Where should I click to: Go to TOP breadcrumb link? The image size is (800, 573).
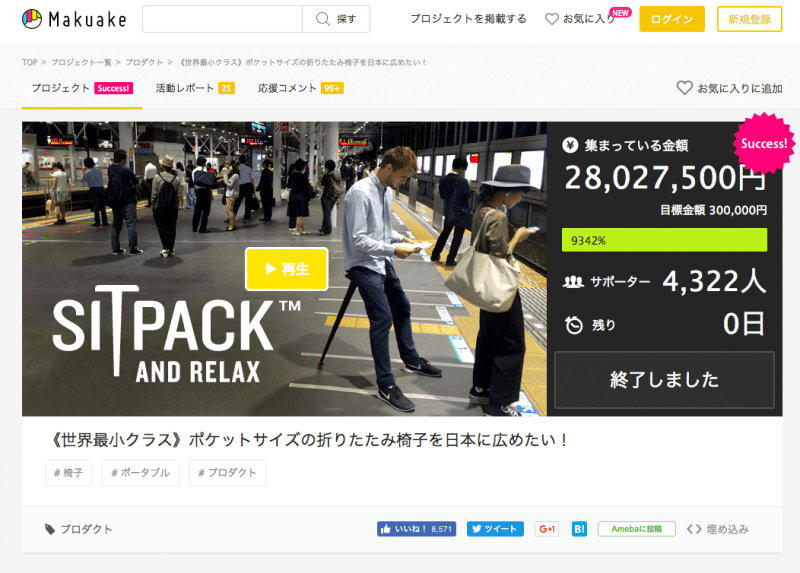pos(29,62)
